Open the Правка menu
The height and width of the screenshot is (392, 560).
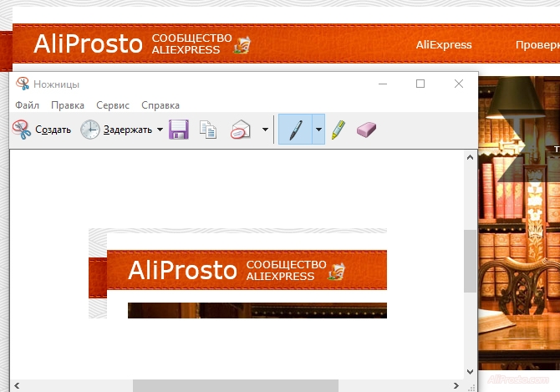[67, 105]
